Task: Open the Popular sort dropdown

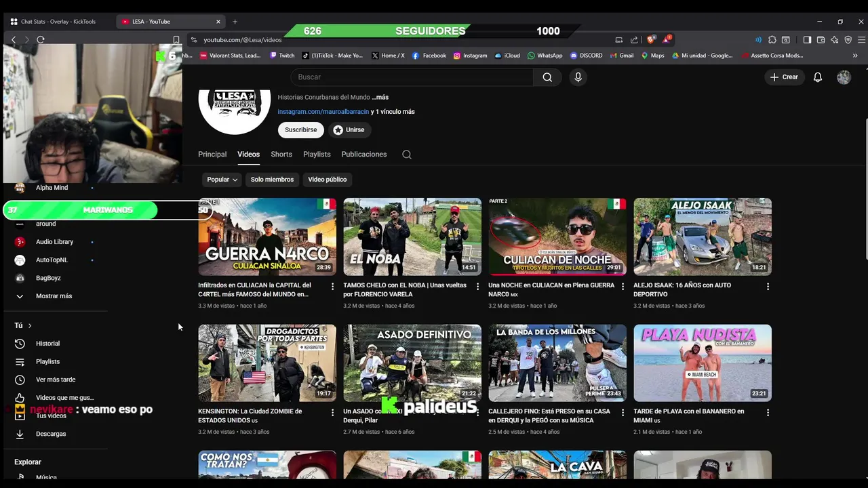Action: [222, 180]
